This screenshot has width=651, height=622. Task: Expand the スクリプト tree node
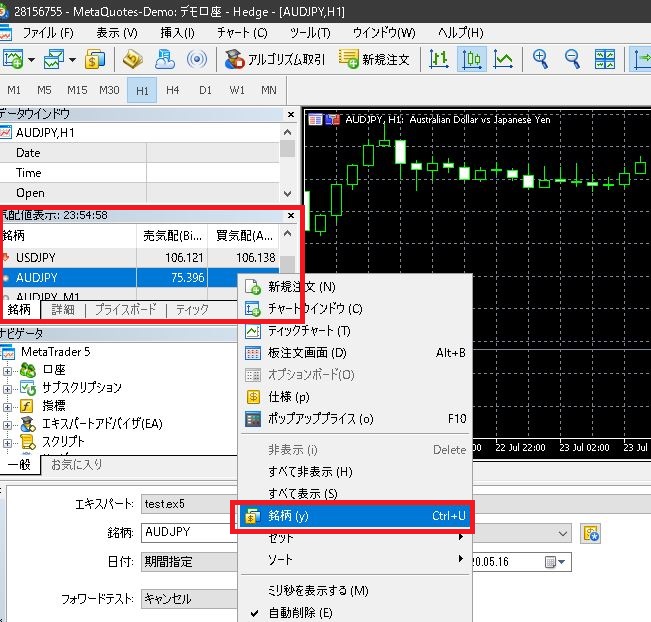pos(7,443)
